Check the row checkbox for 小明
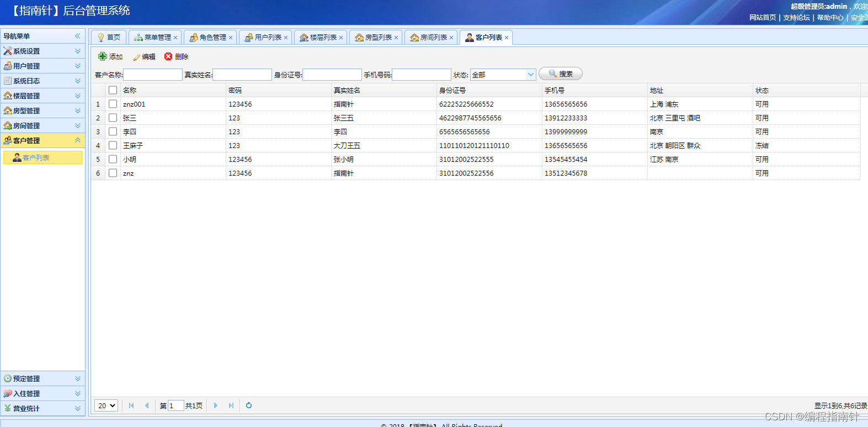Screen dimensions: 868x427 [113, 159]
